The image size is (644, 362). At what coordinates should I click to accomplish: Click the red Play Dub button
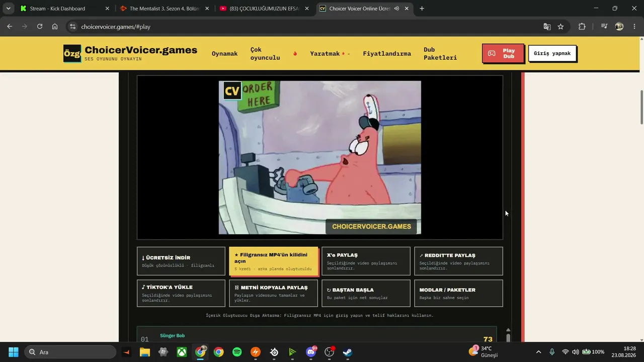pos(503,54)
